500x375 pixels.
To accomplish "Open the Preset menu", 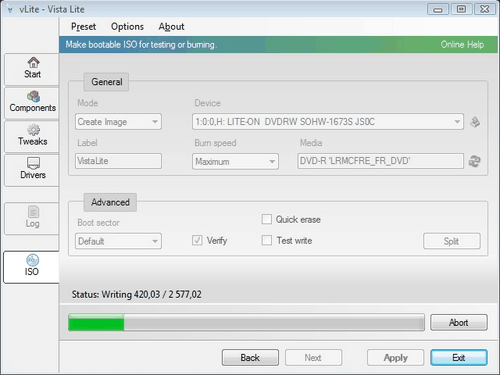I will tap(83, 27).
